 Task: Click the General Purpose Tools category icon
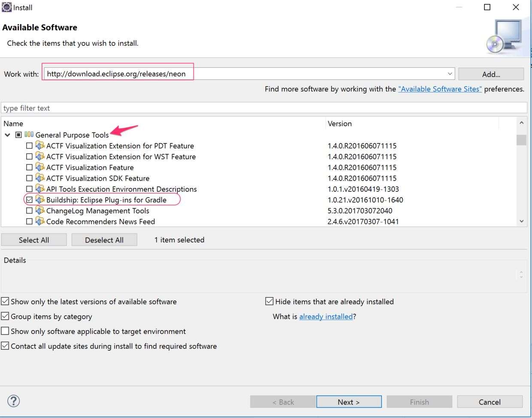[x=29, y=135]
